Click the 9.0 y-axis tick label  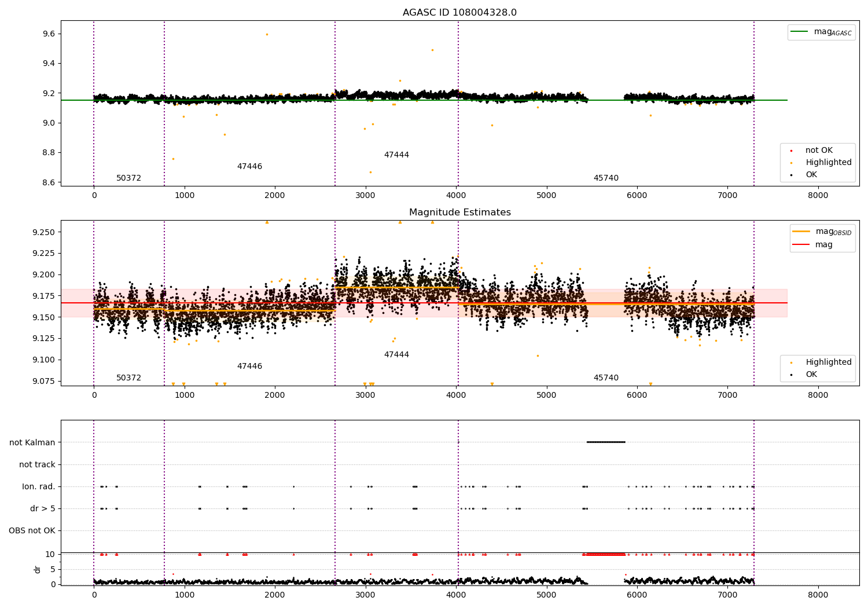click(49, 123)
